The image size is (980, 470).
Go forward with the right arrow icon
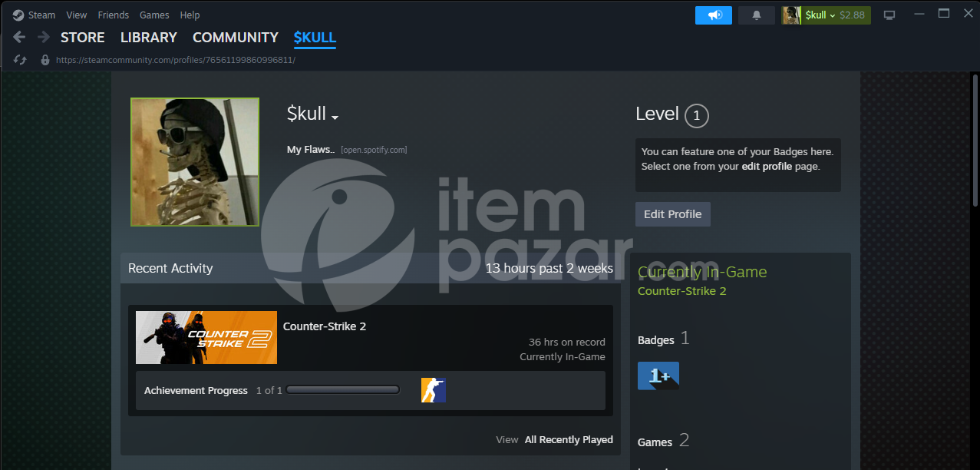(44, 37)
